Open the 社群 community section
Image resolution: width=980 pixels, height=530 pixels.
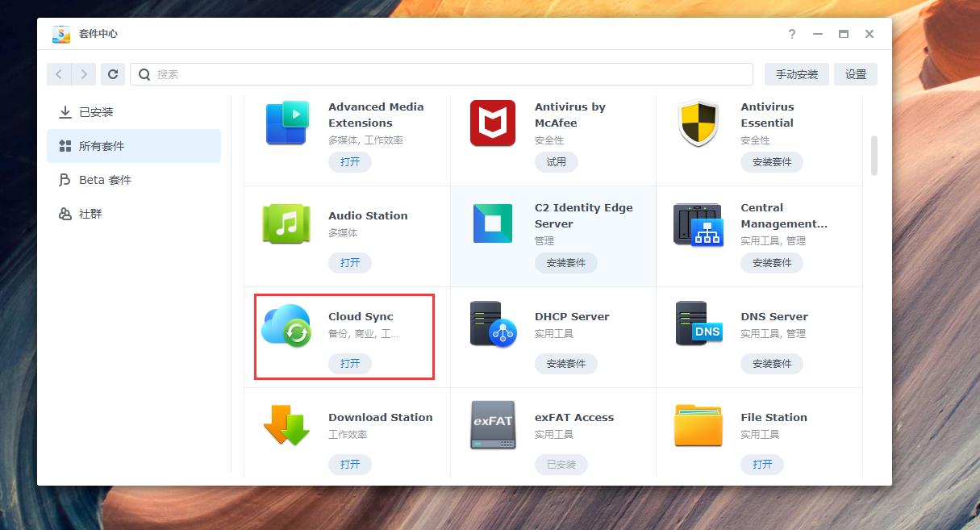click(x=134, y=214)
